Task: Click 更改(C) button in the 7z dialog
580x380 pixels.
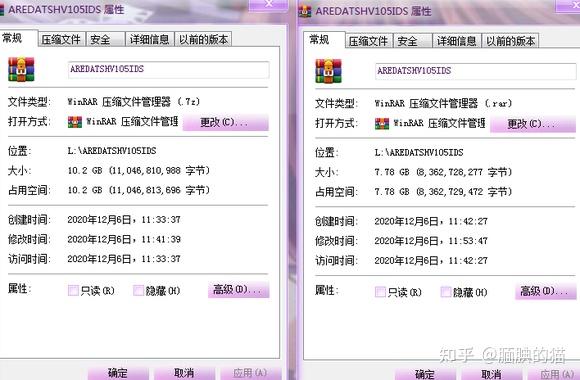Action: point(226,122)
